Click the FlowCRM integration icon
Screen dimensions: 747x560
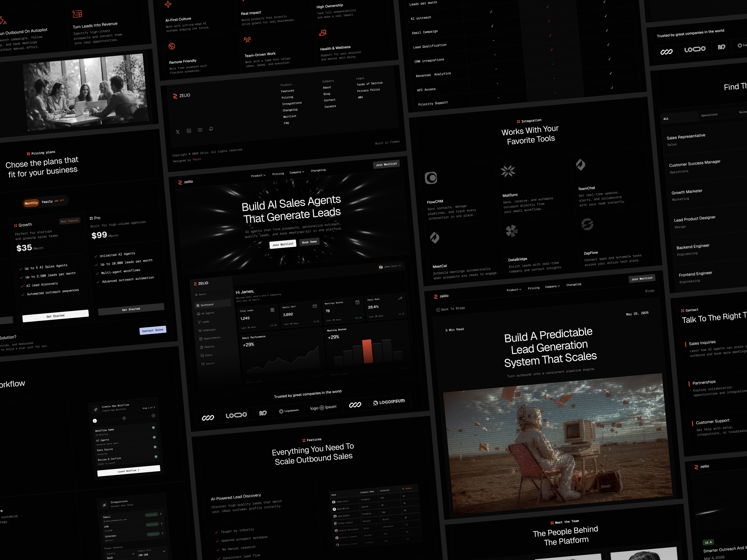[431, 178]
